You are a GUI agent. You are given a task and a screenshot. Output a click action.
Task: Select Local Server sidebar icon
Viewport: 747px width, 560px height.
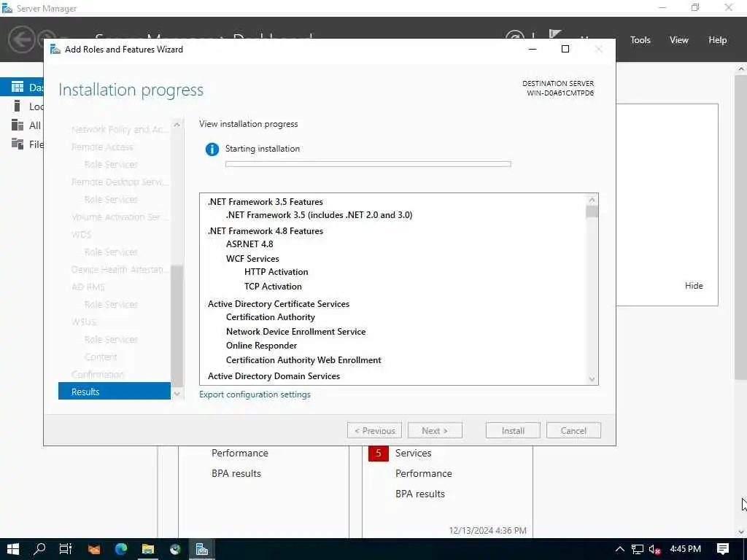pos(18,106)
